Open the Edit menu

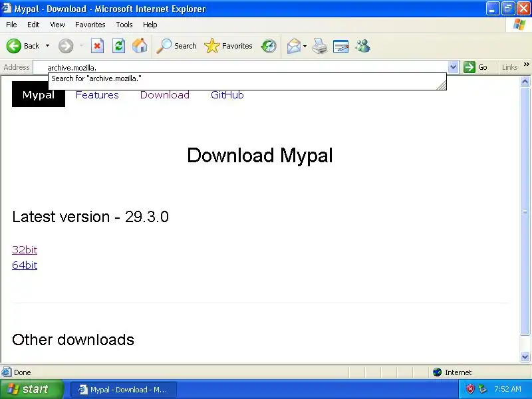(33, 25)
